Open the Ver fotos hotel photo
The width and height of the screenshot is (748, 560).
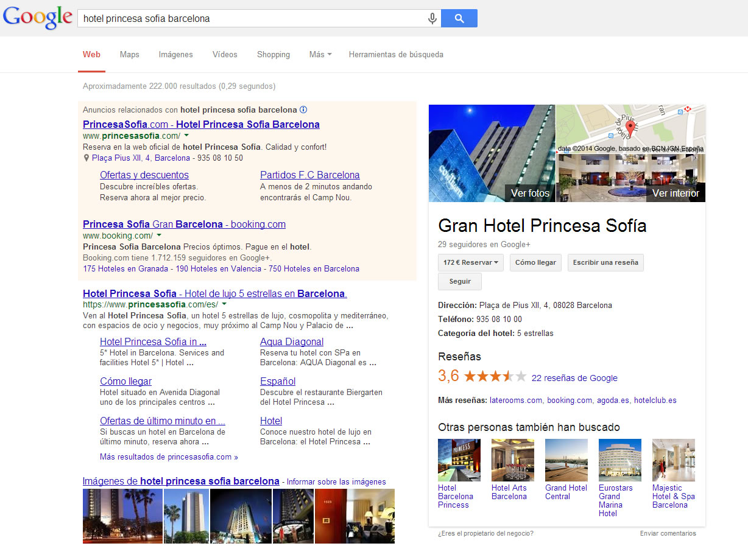click(492, 153)
